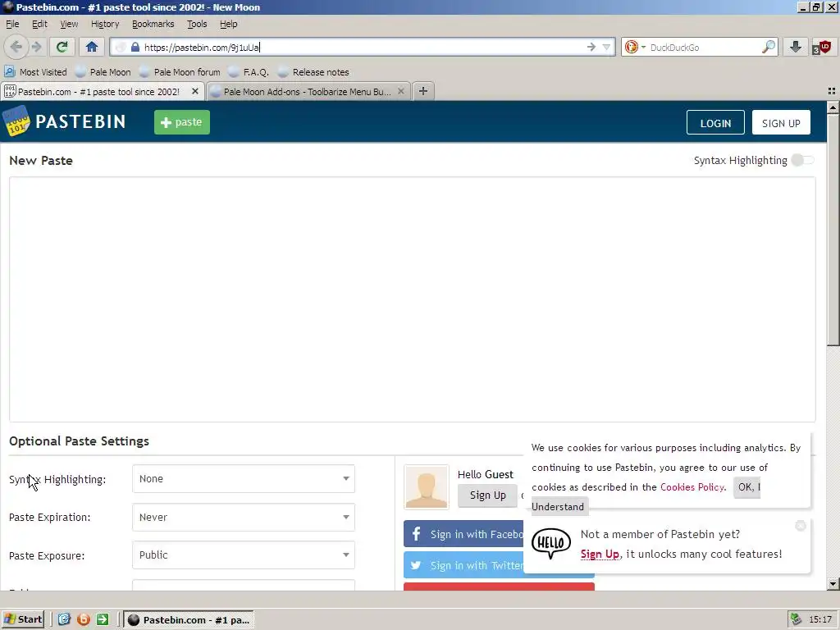
Task: Switch to the Pastebin.com tab
Action: pyautogui.click(x=99, y=92)
